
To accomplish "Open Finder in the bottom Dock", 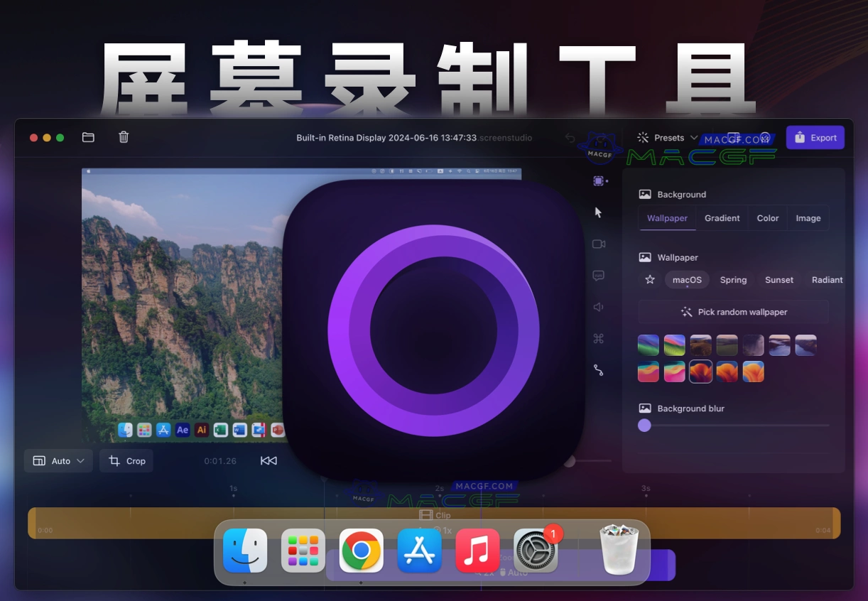I will [x=245, y=551].
